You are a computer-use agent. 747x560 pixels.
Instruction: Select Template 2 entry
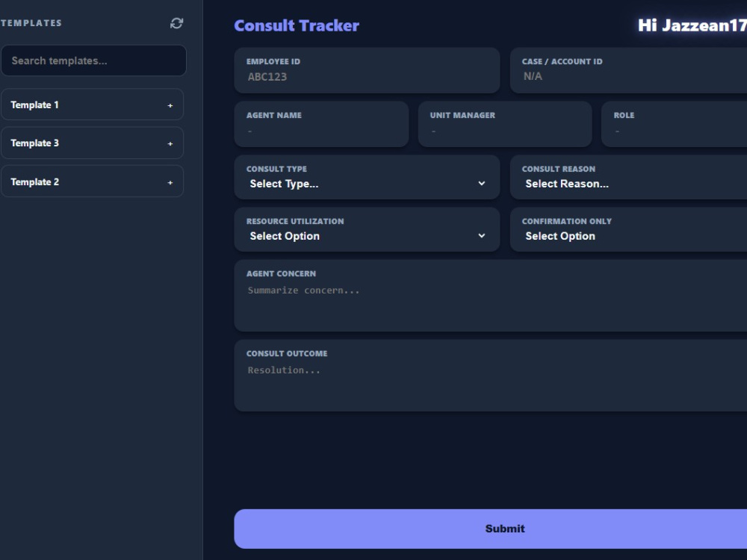coord(92,181)
